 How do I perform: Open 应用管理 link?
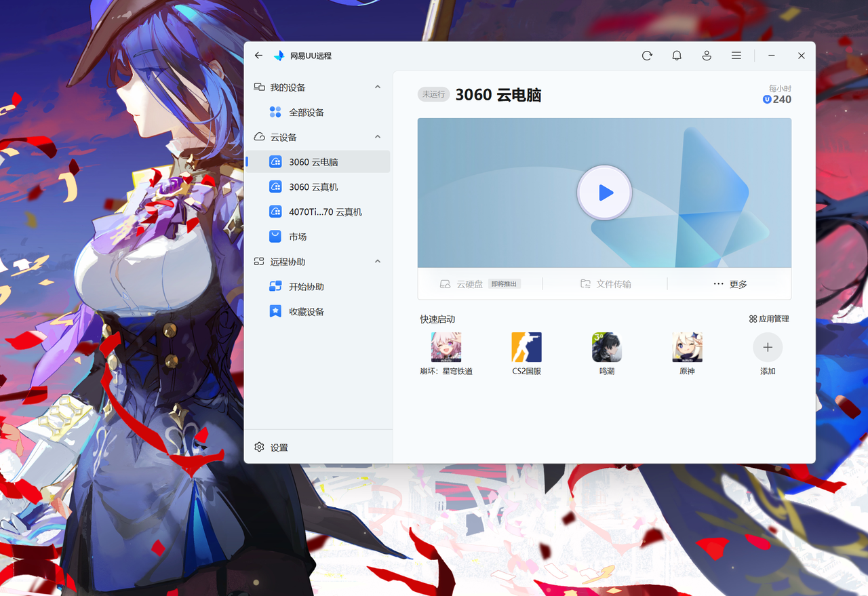[x=769, y=319]
